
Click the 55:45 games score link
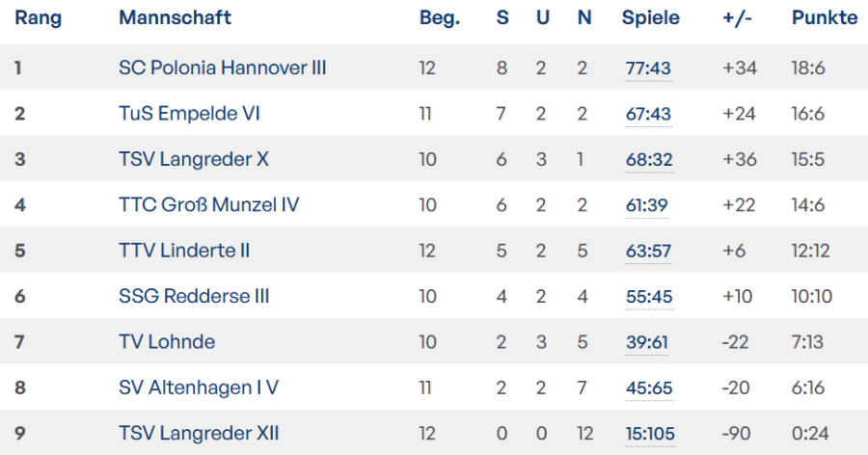click(x=648, y=297)
